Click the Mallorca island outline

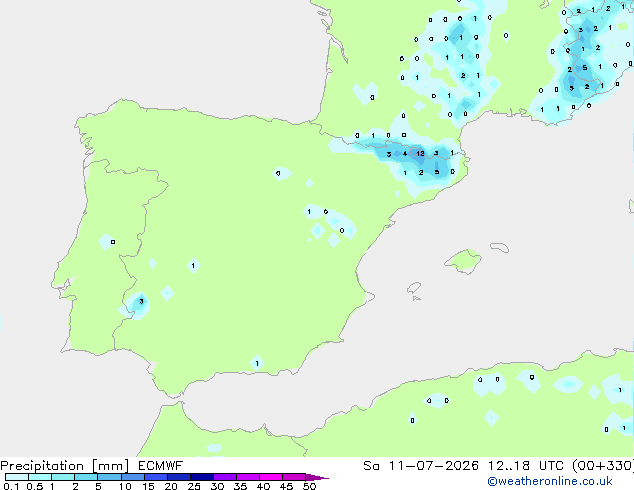463,261
